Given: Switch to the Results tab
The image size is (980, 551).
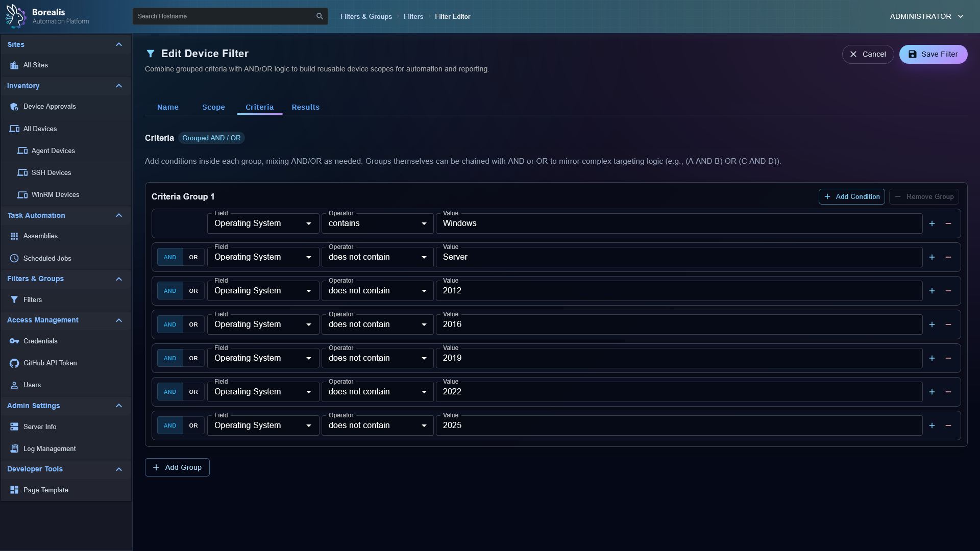Looking at the screenshot, I should 305,107.
